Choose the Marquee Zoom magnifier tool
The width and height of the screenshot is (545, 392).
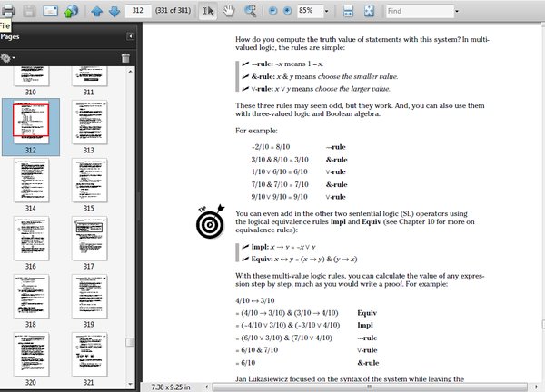pyautogui.click(x=250, y=11)
